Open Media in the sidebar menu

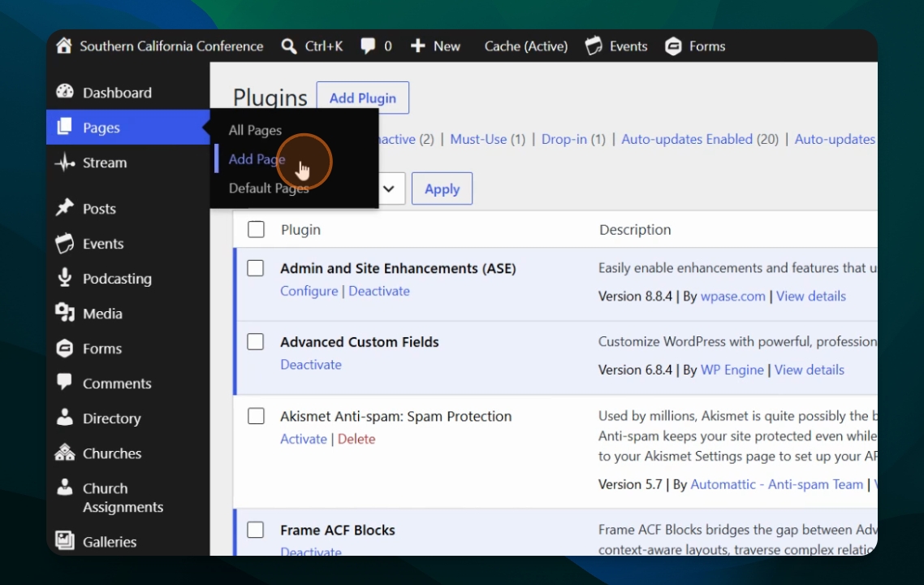102,314
